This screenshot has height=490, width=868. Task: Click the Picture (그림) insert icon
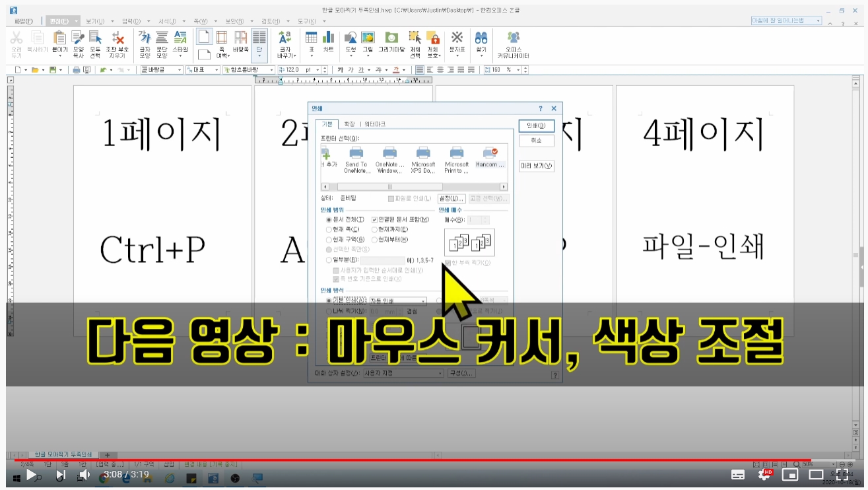point(368,38)
